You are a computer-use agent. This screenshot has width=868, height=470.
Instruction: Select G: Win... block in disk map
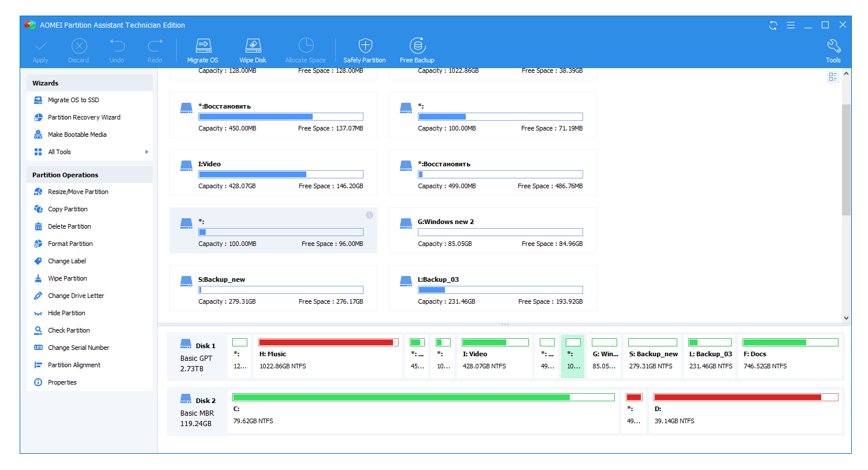[x=604, y=356]
